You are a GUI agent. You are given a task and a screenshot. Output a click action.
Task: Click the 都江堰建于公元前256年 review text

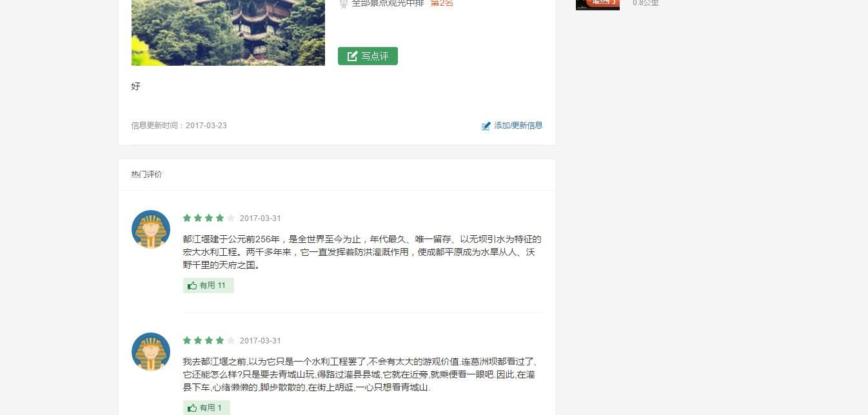(362, 252)
